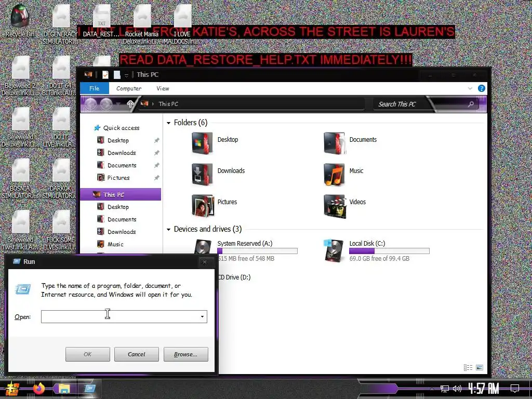Open the Action Center notifications icon
Viewport: 532px width, 399px height.
[515, 389]
